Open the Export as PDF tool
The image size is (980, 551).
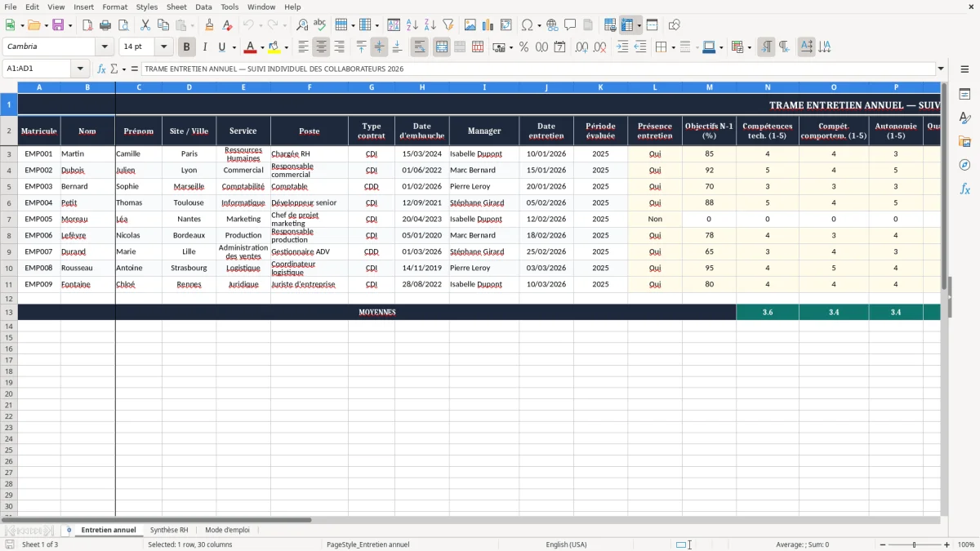[87, 25]
